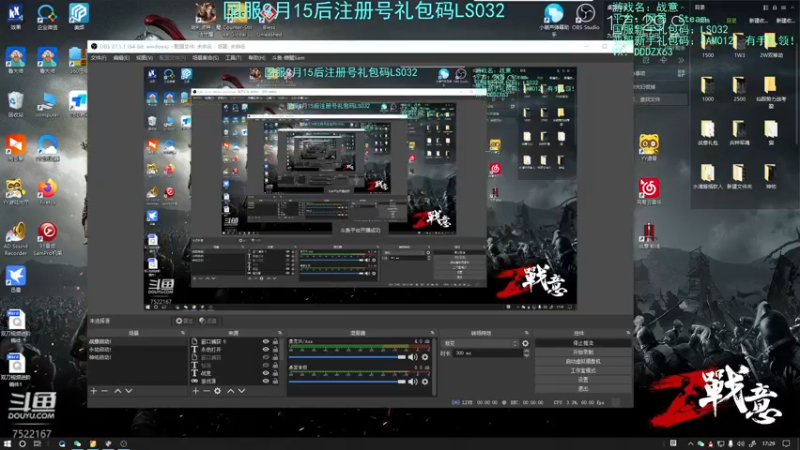
Task: Toggle visibility of the second text source
Action: [266, 349]
